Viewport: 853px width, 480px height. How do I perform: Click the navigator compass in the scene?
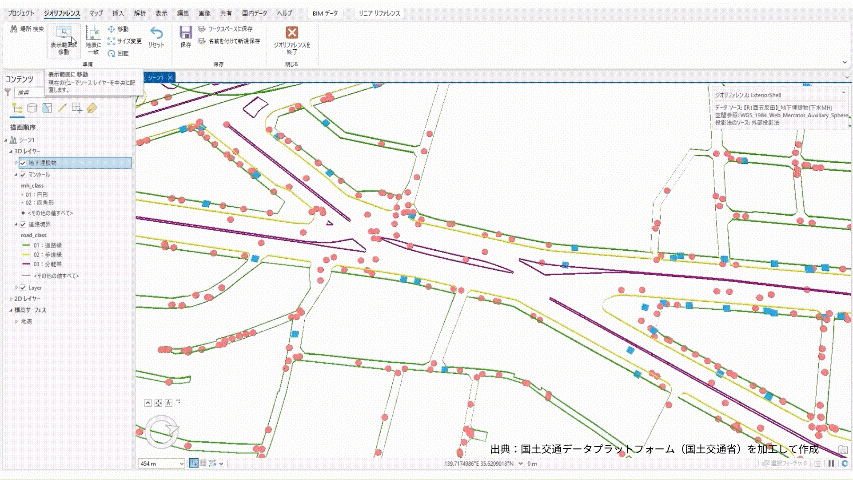[x=163, y=432]
